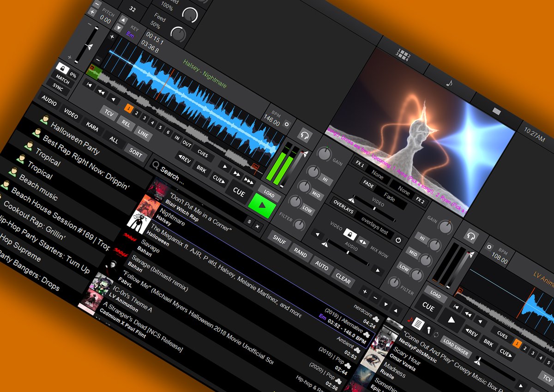Set loop OUT point on left deck
Screen dimensions: 554x392
(187, 145)
